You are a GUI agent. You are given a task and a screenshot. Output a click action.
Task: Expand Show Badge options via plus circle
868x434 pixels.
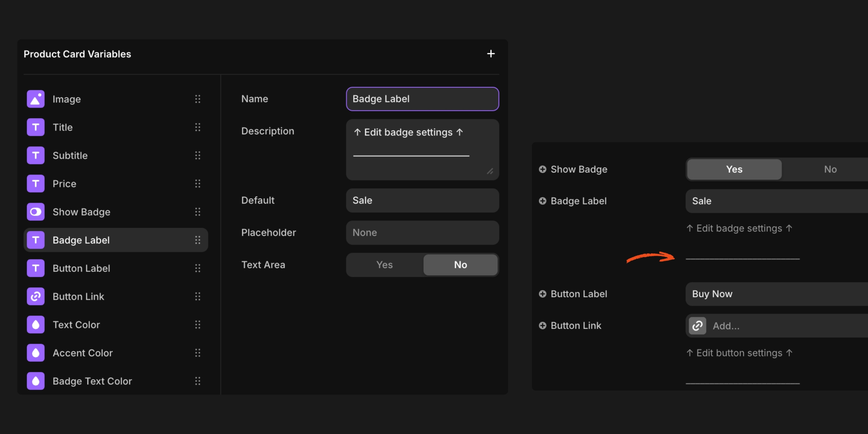pos(542,169)
